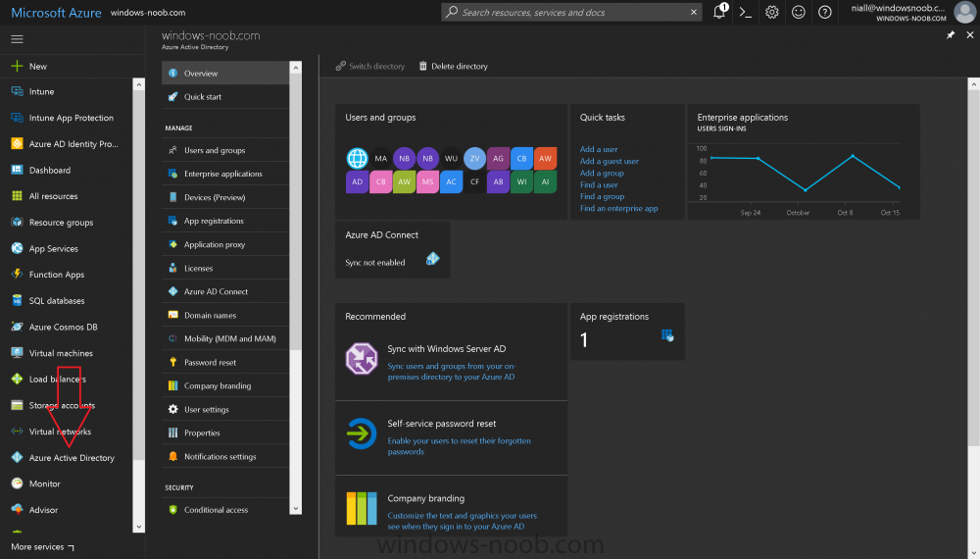Open Azure Active Directory in left sidebar
The image size is (980, 559).
72,458
